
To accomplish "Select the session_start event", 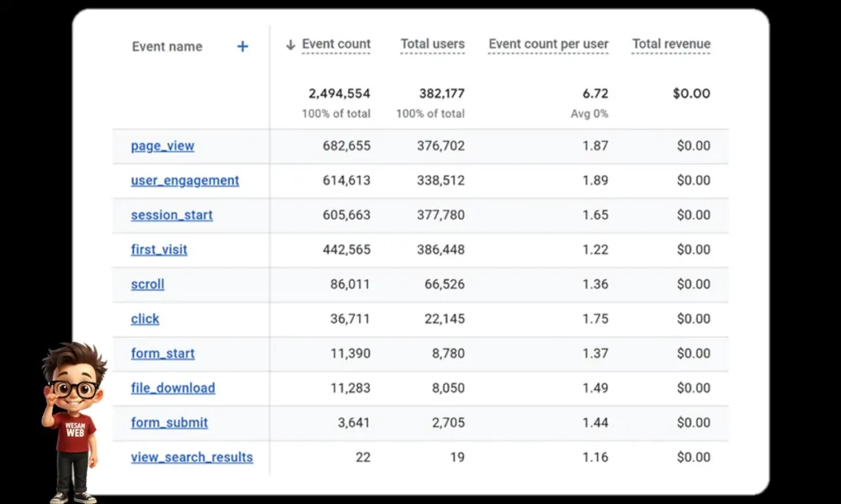I will (172, 215).
